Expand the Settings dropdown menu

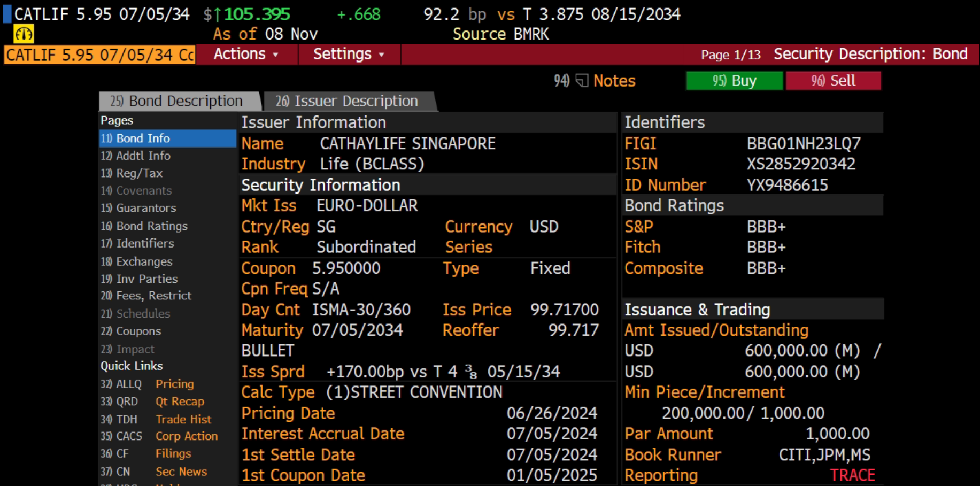(x=349, y=55)
